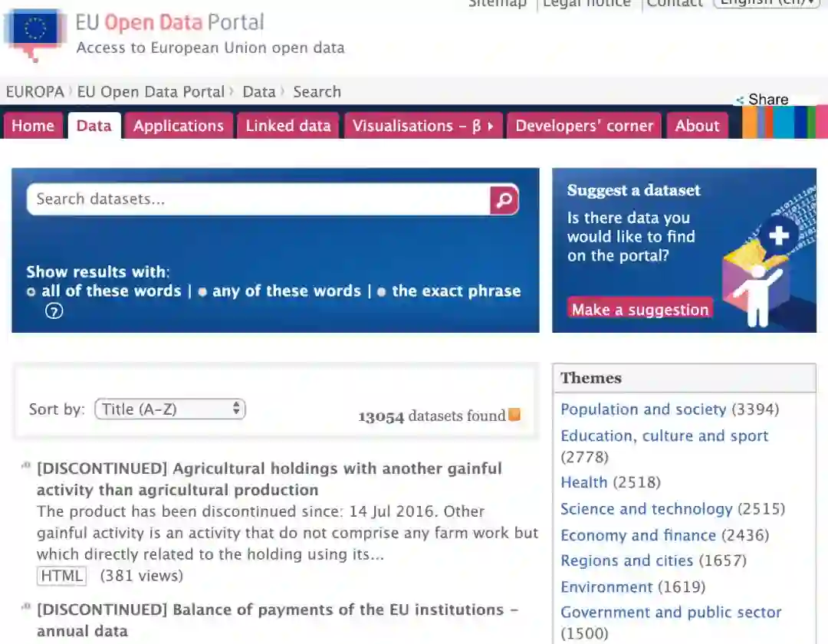Filter by Economy and finance theme
This screenshot has height=644, width=828.
point(639,535)
